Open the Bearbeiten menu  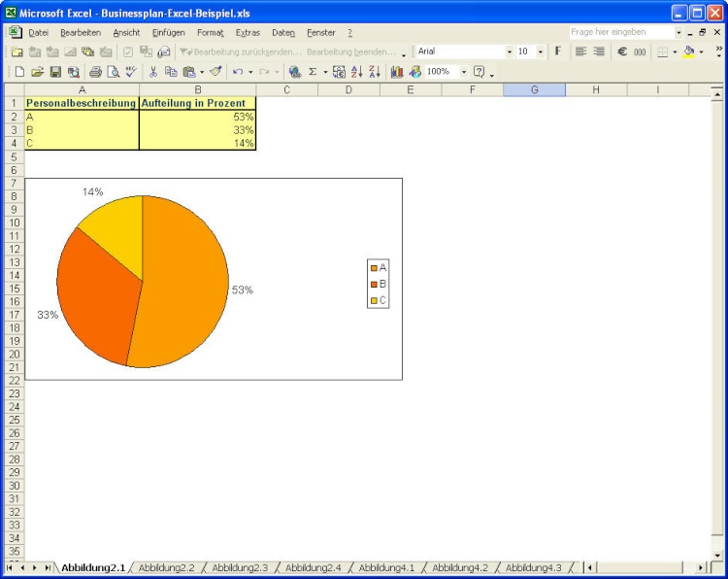tap(81, 32)
